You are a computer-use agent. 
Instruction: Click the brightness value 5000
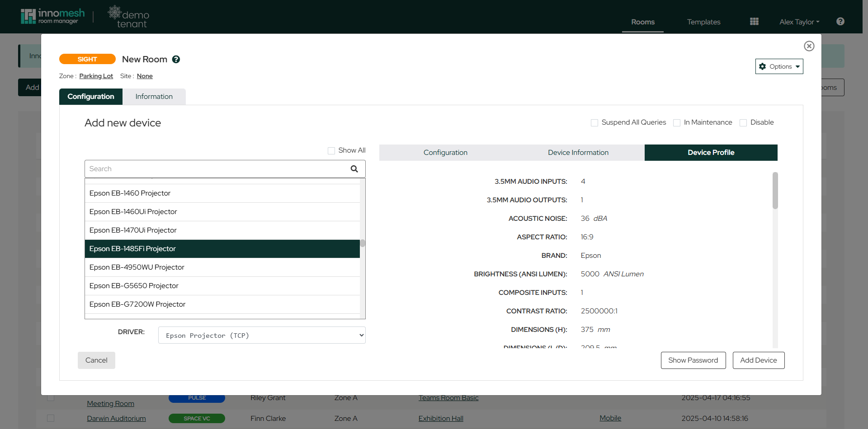point(590,274)
